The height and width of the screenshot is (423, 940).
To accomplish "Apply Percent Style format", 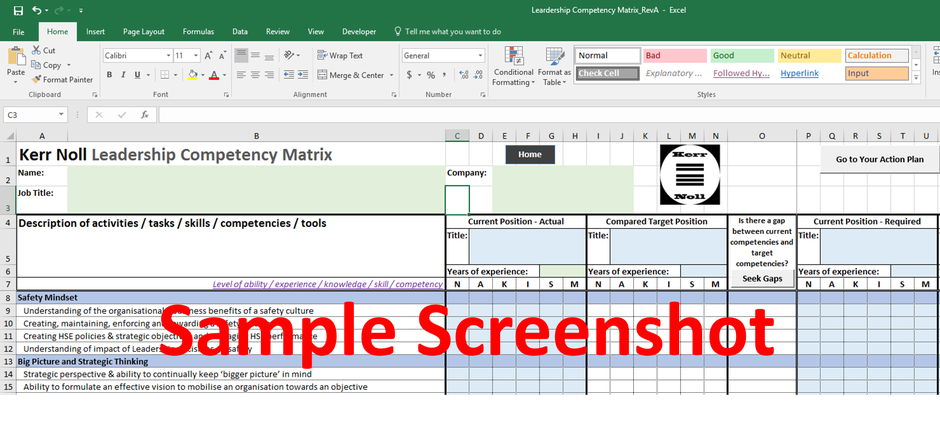I will click(430, 75).
